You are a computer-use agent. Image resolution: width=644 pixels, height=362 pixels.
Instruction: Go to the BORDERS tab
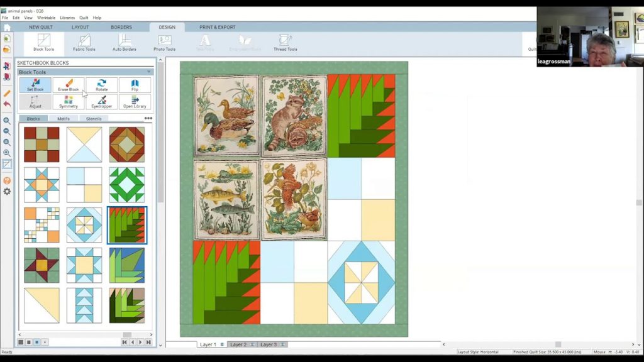pos(121,27)
